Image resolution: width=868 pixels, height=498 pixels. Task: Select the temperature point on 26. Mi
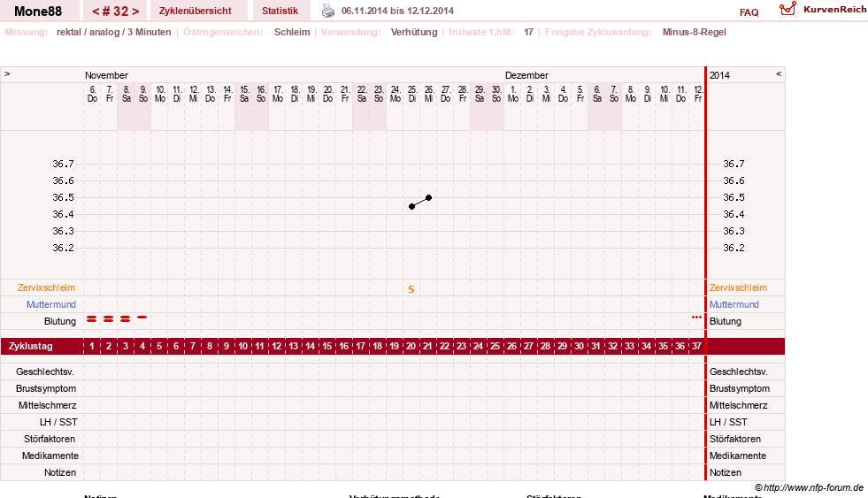coord(428,197)
